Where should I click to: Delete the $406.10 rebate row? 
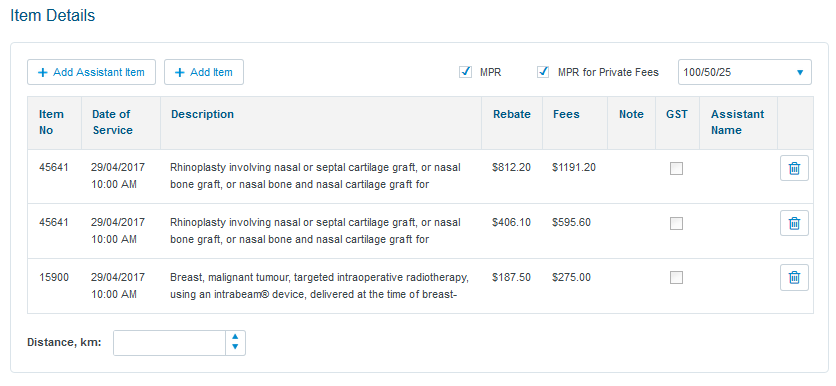(794, 223)
